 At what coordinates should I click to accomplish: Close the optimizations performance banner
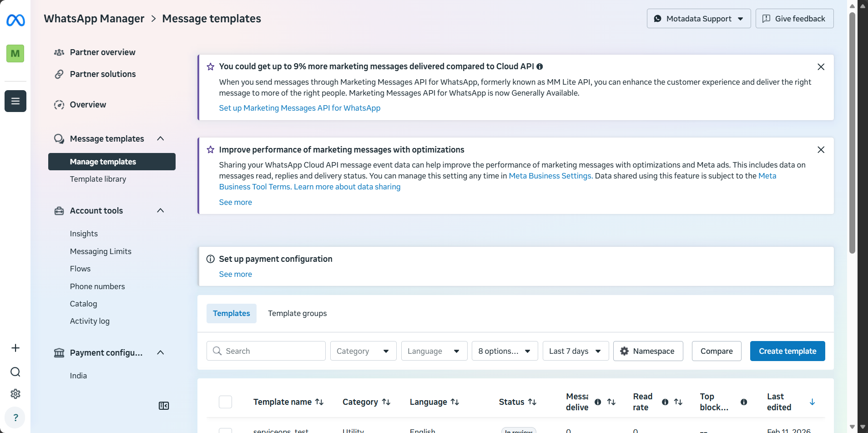point(821,150)
